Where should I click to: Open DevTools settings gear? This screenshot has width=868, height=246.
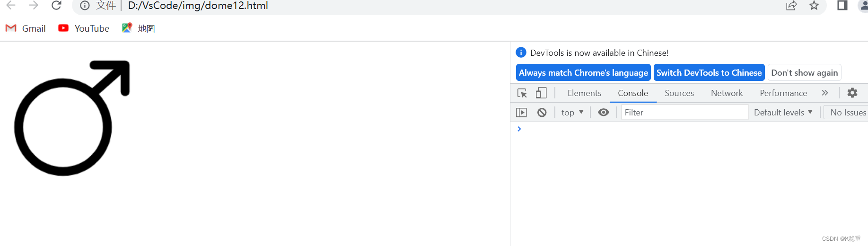tap(852, 93)
